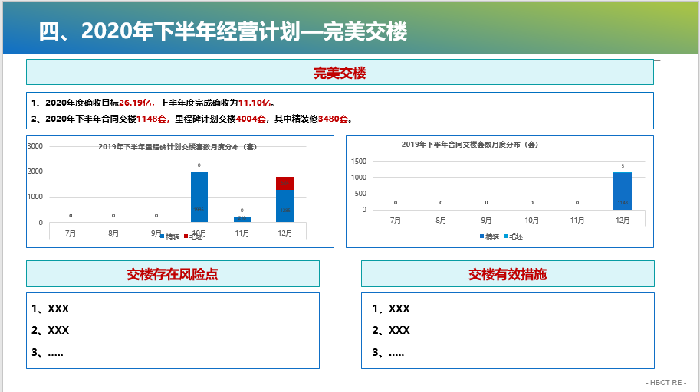Click the HECT RE footer text
Viewport: 700px width, 392px height.
(666, 383)
